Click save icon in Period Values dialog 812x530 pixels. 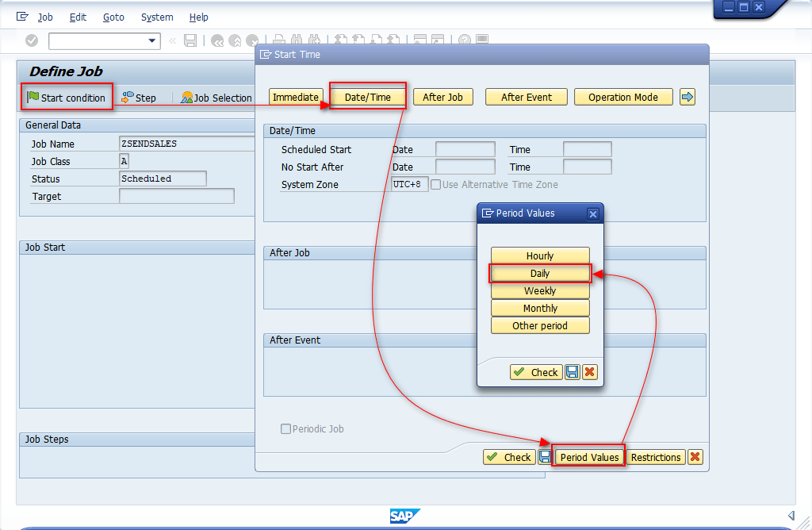tap(573, 372)
